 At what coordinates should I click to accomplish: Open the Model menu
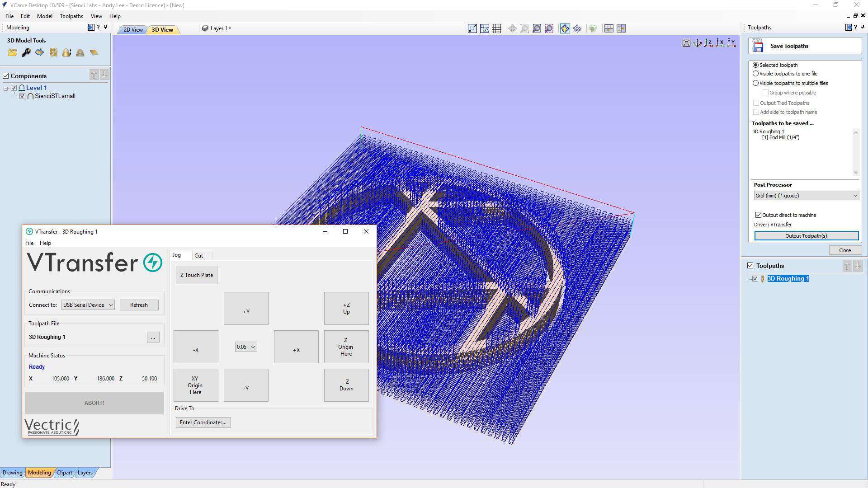click(x=44, y=16)
